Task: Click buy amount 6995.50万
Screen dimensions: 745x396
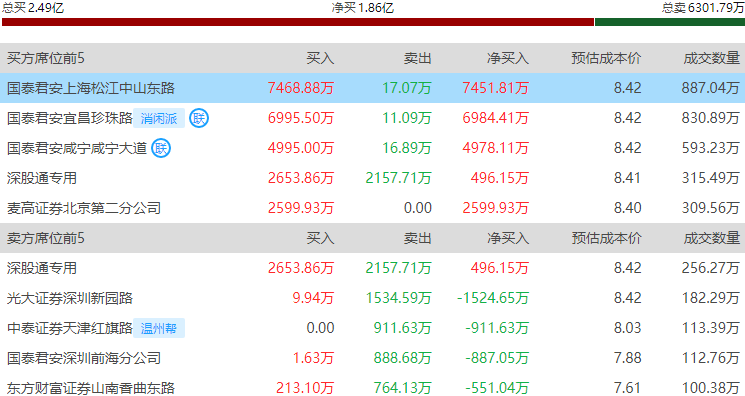Action: click(301, 118)
